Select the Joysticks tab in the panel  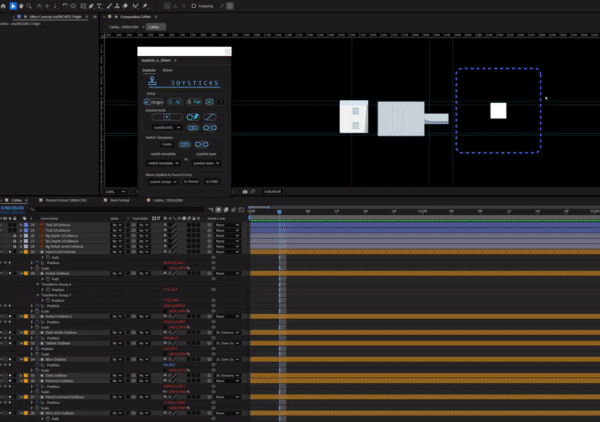149,70
